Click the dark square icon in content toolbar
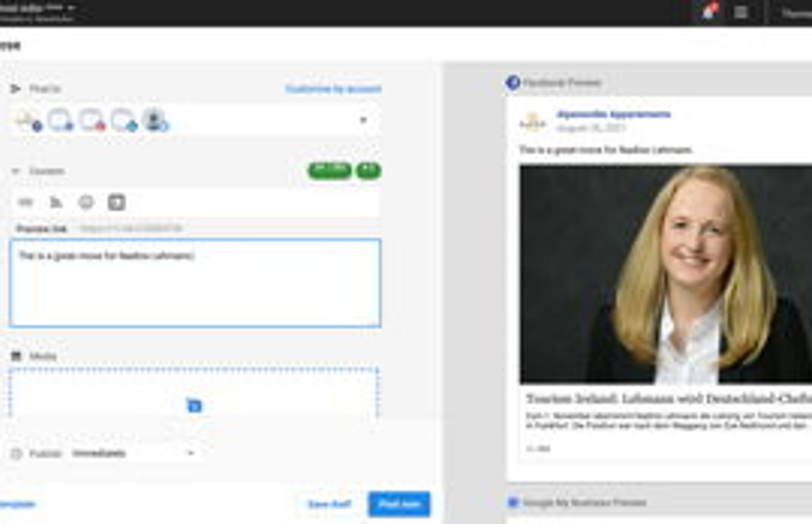Screen dimensions: 812x524 coord(117,203)
